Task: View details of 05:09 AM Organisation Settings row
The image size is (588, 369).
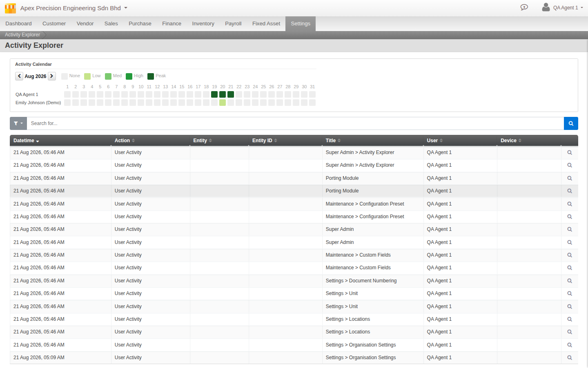Action: 570,358
